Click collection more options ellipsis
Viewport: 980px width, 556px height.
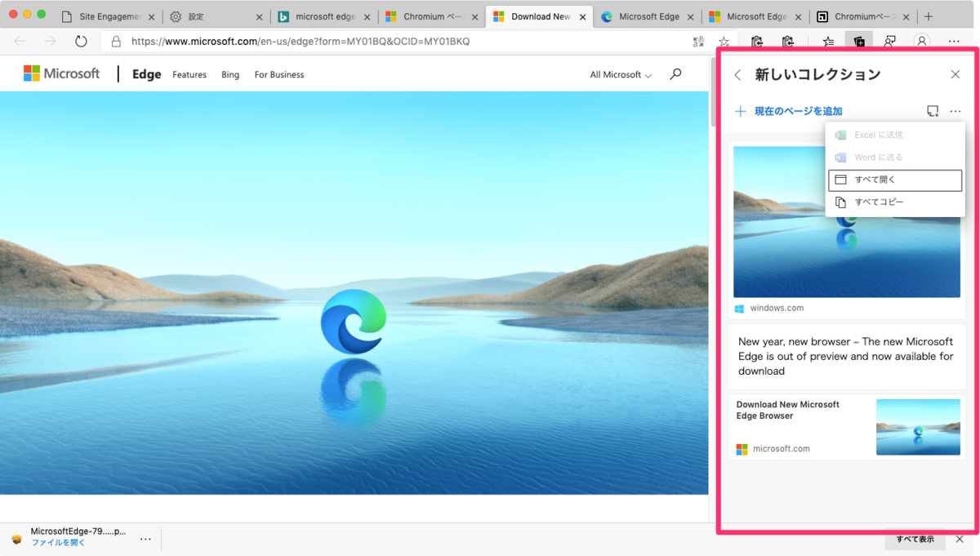pyautogui.click(x=955, y=111)
